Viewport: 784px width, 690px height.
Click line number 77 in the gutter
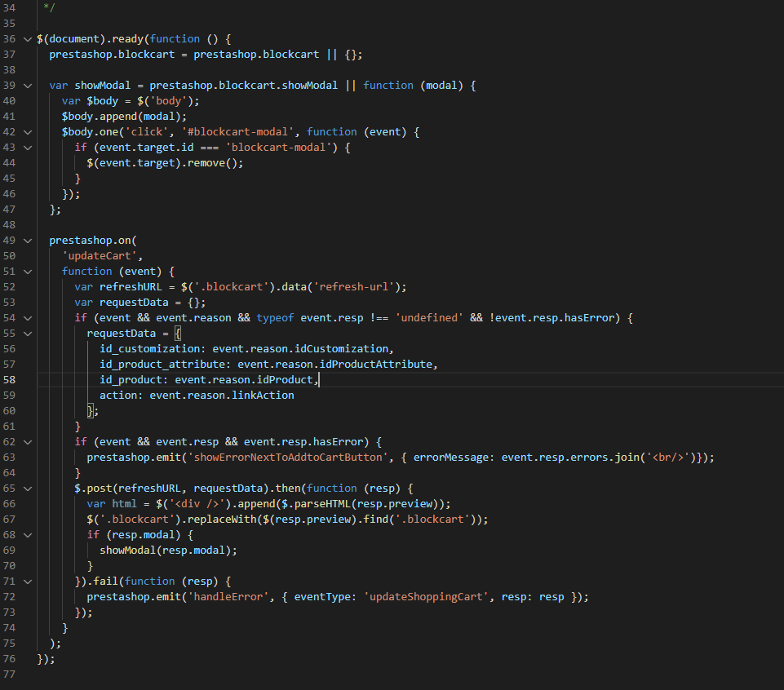pos(10,675)
